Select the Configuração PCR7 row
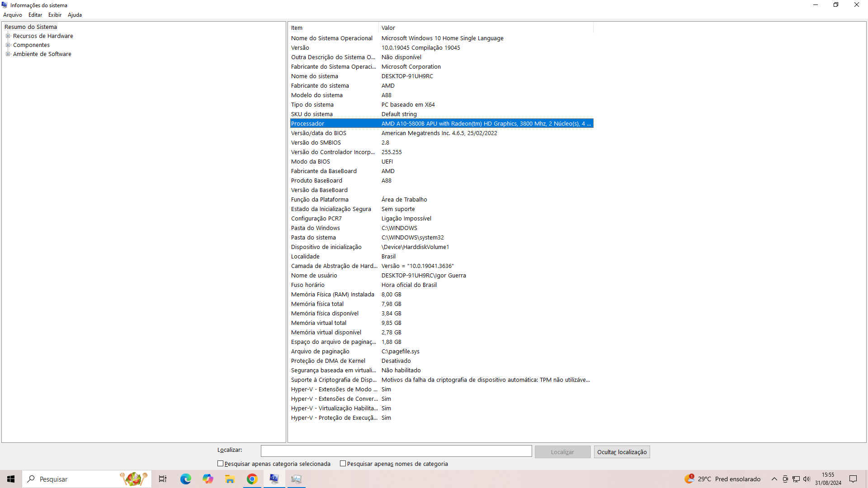This screenshot has height=488, width=868. 441,219
